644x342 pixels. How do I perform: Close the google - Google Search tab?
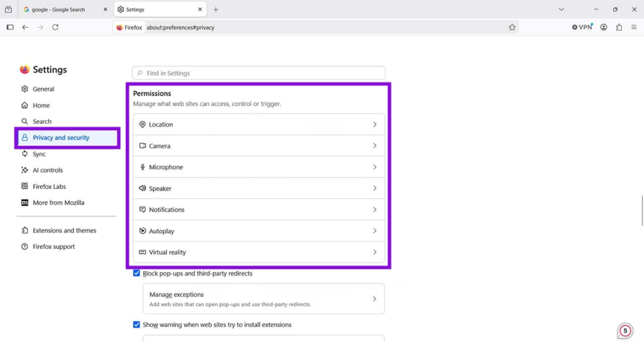tap(105, 9)
